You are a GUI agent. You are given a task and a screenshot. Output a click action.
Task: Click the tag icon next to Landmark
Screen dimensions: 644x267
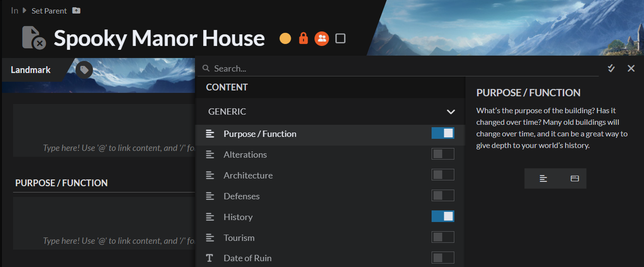[x=84, y=70]
